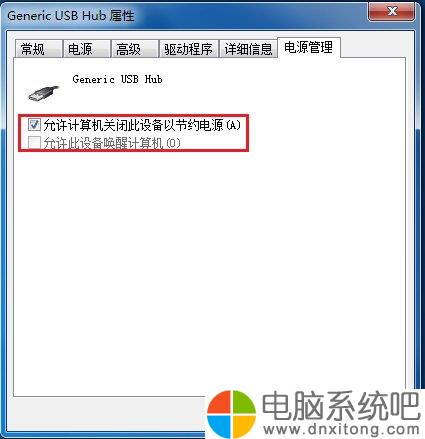Click the 电脑系统吧 watermark text
Screen dimensions: 425x439
(341, 406)
